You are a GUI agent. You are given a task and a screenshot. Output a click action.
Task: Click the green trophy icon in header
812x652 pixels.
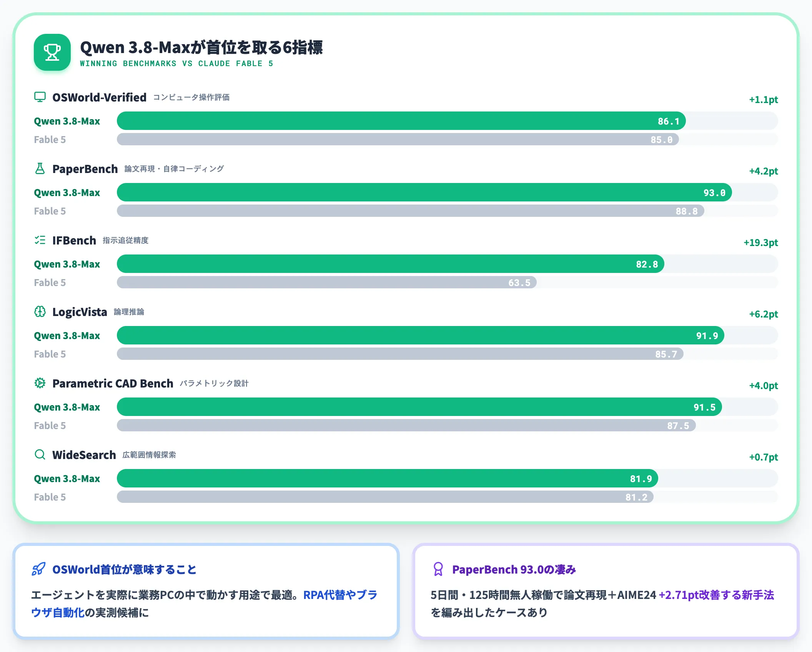click(x=52, y=52)
